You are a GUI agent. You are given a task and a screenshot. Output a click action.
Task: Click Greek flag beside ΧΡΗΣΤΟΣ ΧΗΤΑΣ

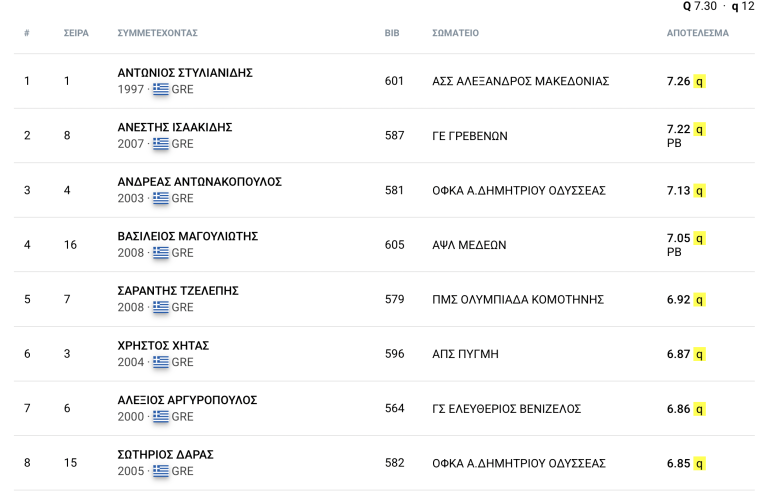click(x=161, y=362)
